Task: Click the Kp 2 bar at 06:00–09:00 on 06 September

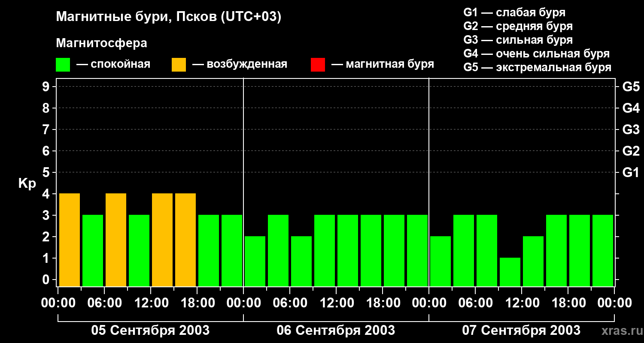Action: coord(301,261)
